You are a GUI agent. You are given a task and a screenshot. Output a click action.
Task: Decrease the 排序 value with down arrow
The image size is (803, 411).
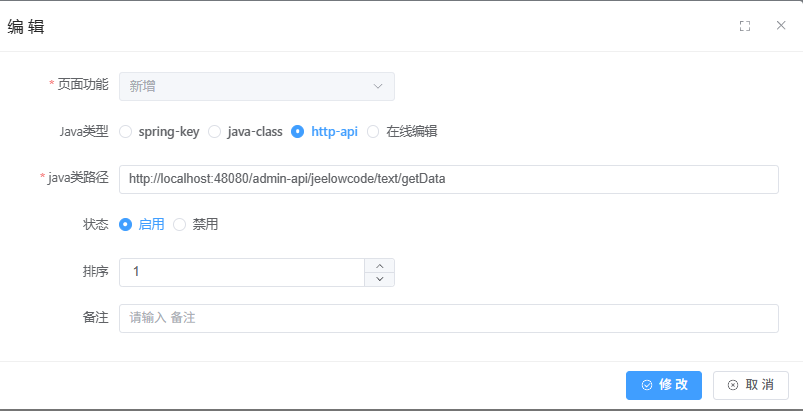pos(379,279)
